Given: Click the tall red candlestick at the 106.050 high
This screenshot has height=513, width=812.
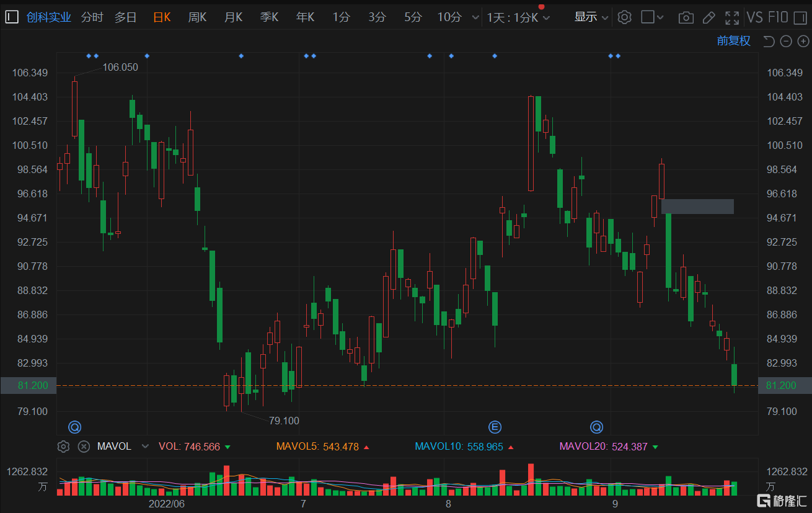Looking at the screenshot, I should point(74,109).
